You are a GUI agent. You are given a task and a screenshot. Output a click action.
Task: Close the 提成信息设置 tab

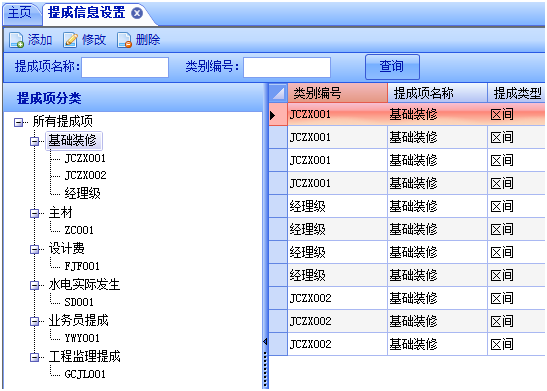click(137, 13)
